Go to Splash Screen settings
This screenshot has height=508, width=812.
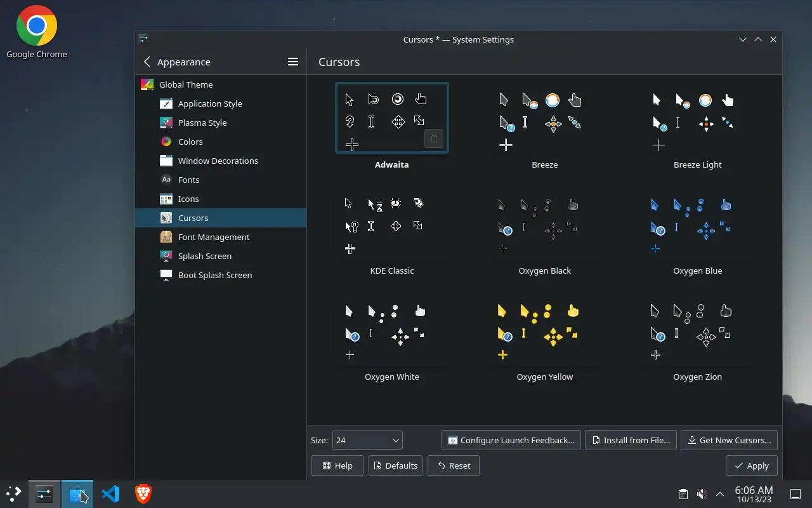point(221,256)
